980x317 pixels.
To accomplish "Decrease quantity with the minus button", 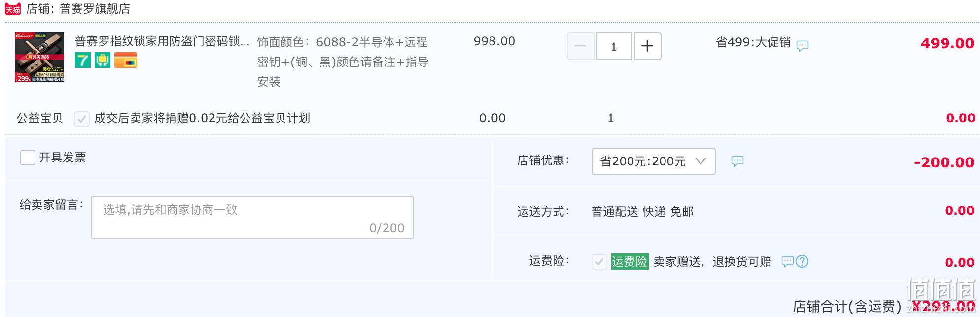I will 581,46.
